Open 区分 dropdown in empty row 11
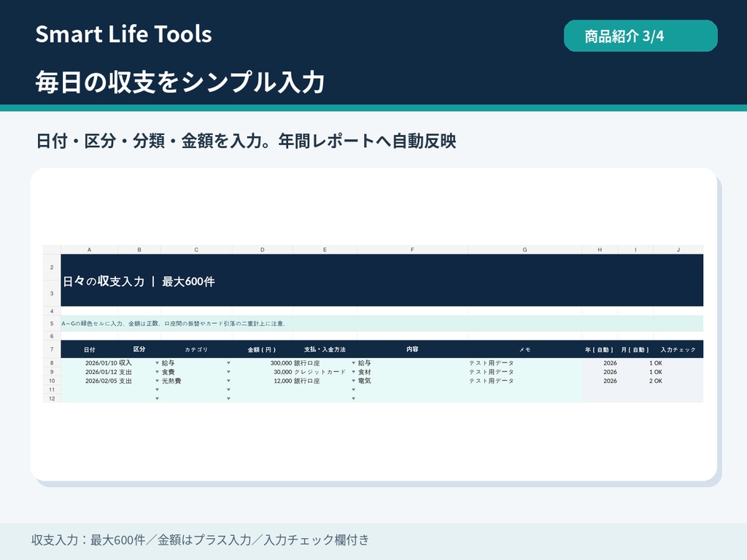Screen dimensions: 747x560 click(x=158, y=389)
